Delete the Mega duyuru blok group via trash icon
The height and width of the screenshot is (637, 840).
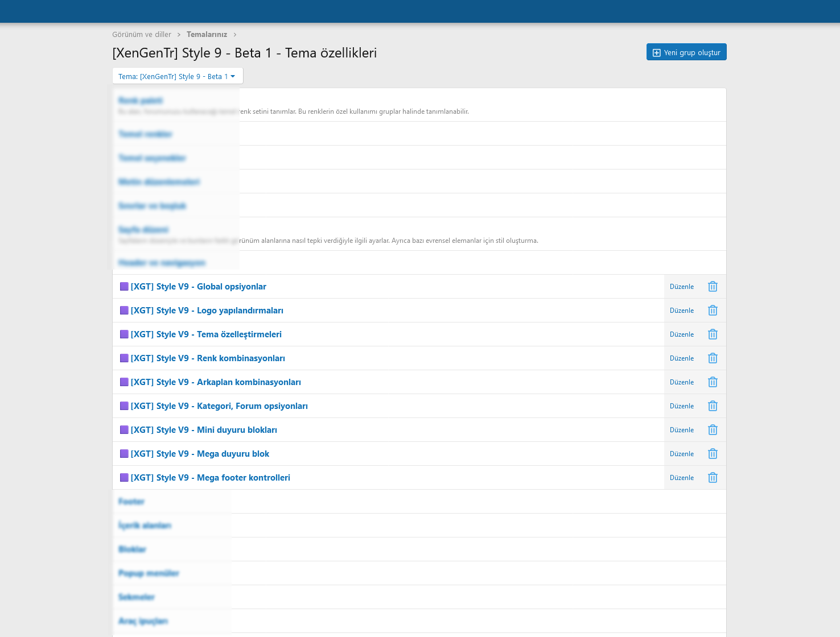pyautogui.click(x=713, y=454)
